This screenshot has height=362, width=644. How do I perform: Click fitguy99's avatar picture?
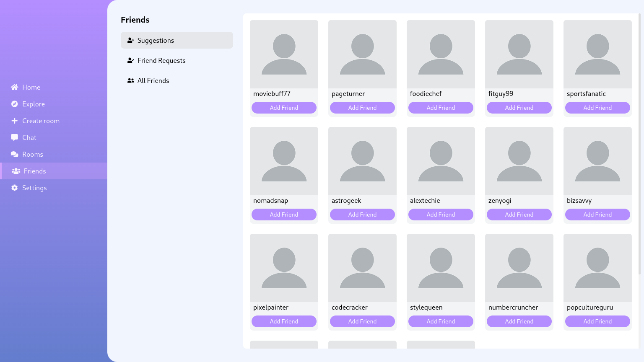tap(519, 54)
